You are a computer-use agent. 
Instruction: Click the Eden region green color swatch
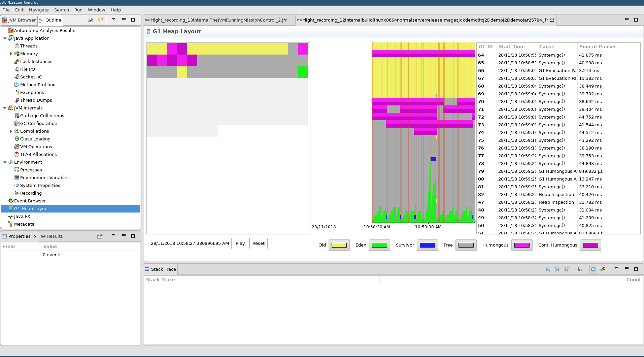pos(379,245)
